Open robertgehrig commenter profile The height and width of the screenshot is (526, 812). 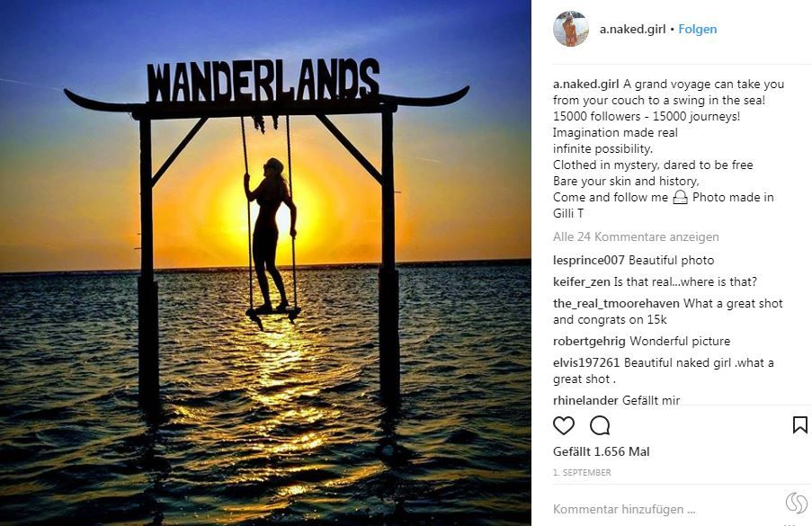[589, 341]
